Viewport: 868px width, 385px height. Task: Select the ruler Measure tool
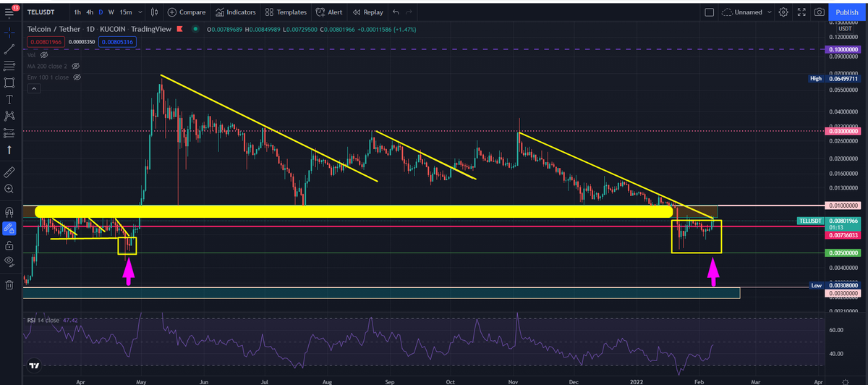(9, 172)
